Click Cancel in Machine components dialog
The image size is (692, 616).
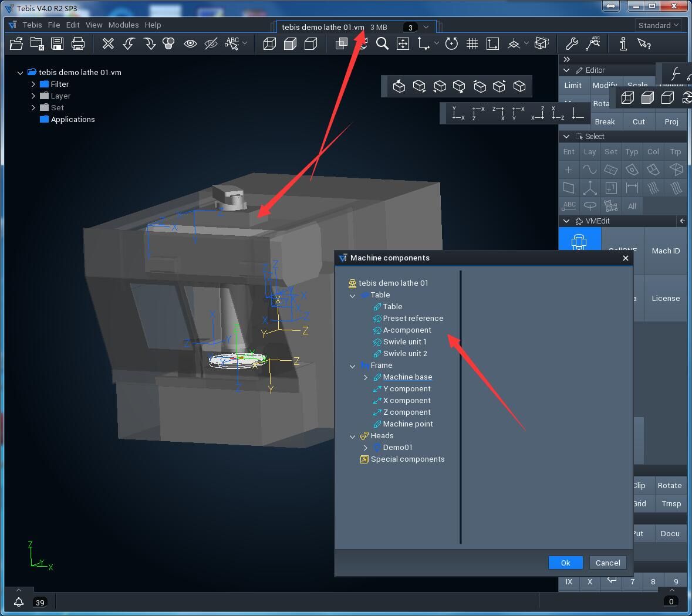tap(607, 563)
